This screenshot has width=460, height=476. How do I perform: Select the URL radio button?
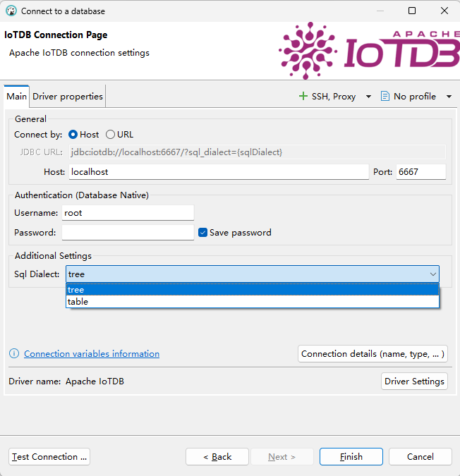tap(110, 135)
